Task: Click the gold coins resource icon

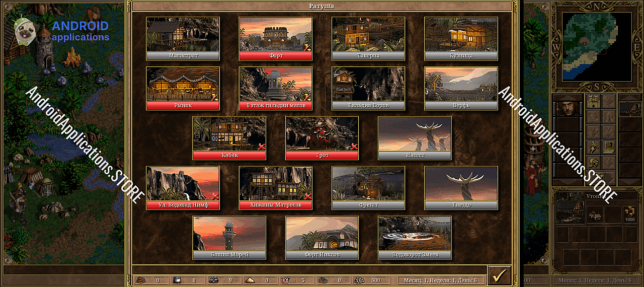Action: pyautogui.click(x=360, y=280)
